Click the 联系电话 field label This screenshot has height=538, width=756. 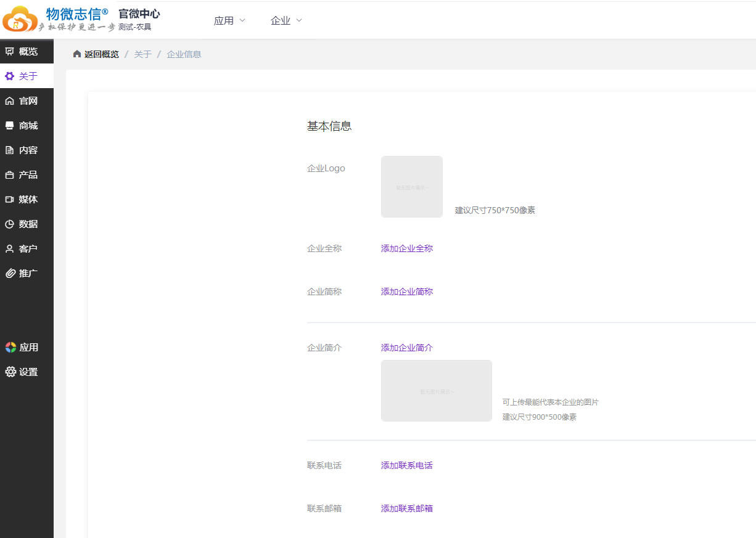pyautogui.click(x=324, y=465)
